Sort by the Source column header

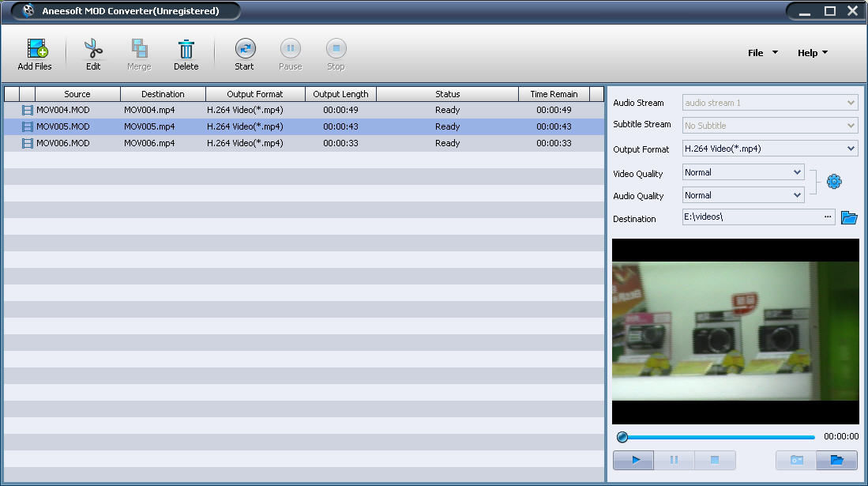pyautogui.click(x=77, y=94)
